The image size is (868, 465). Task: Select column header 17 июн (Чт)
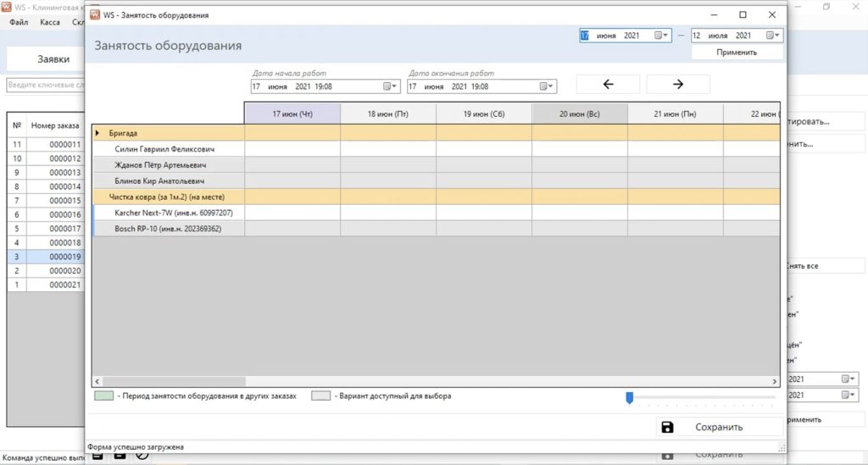292,113
